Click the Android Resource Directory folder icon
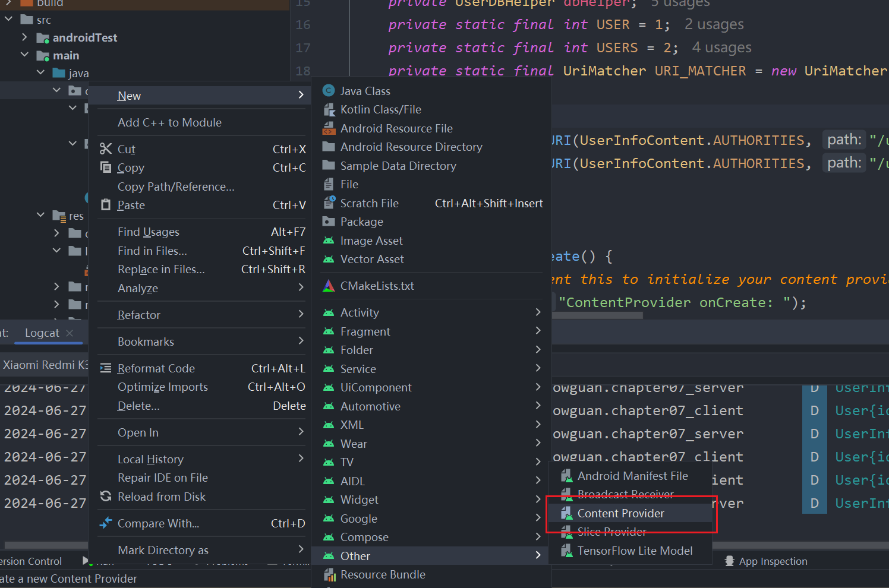 [329, 147]
